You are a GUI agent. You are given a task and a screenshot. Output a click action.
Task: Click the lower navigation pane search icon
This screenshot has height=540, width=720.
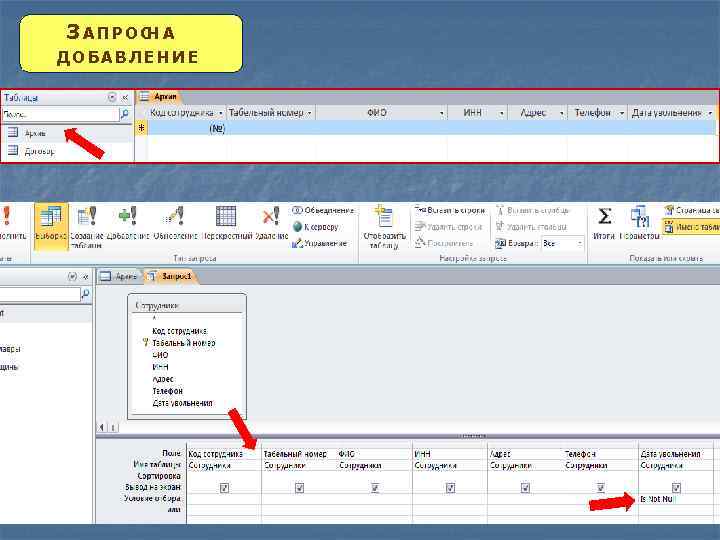(85, 294)
